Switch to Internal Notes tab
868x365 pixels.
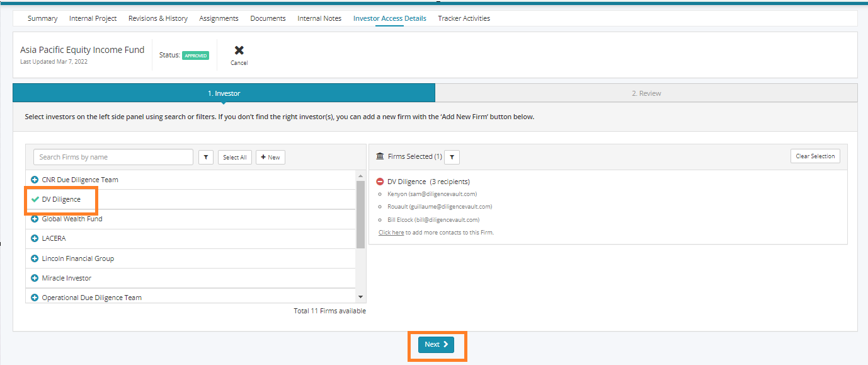click(x=319, y=18)
